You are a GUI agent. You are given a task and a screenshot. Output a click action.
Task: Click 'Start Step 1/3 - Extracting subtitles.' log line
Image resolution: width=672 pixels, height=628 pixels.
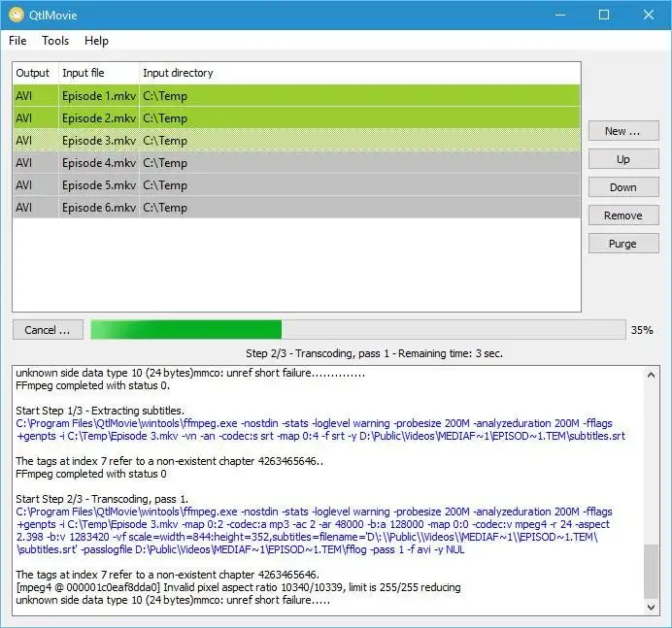[100, 411]
